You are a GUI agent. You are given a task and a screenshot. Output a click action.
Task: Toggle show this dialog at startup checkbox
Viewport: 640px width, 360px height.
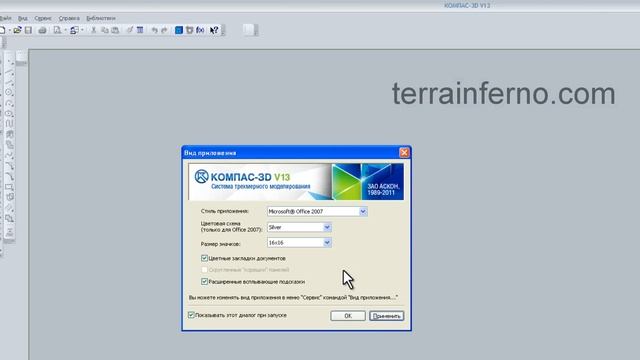[x=191, y=315]
